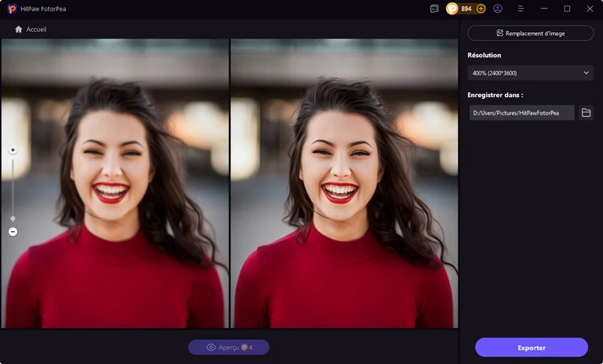Toggle the Aperçu preview eye button

click(x=228, y=347)
